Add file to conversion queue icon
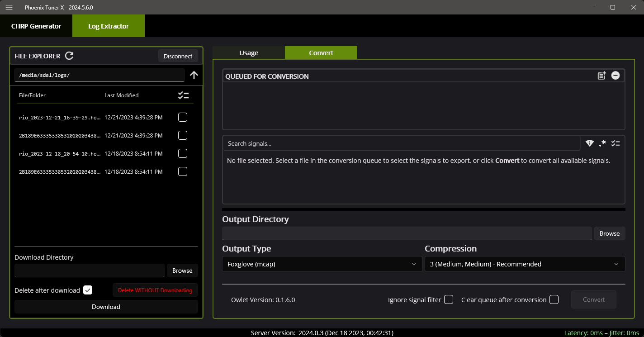This screenshot has height=337, width=644. pyautogui.click(x=601, y=76)
